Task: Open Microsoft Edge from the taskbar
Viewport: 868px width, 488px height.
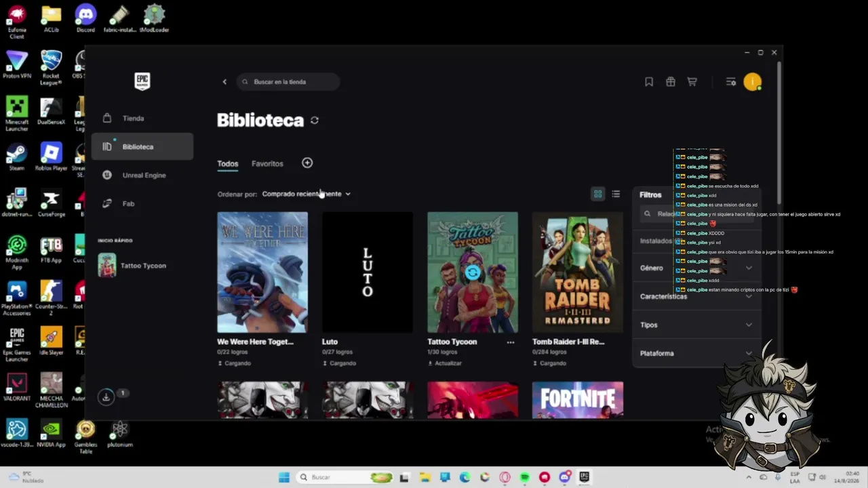Action: (x=465, y=477)
